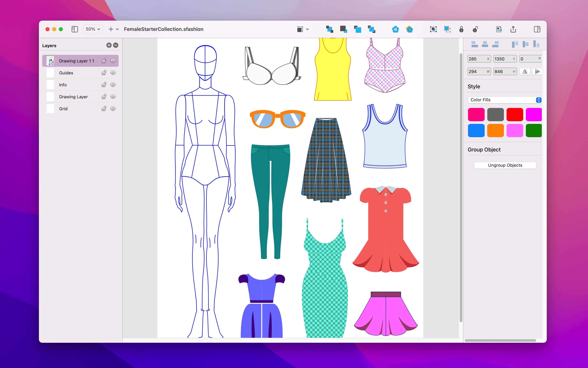Pick the red color swatch
This screenshot has width=588, height=368.
click(x=515, y=115)
